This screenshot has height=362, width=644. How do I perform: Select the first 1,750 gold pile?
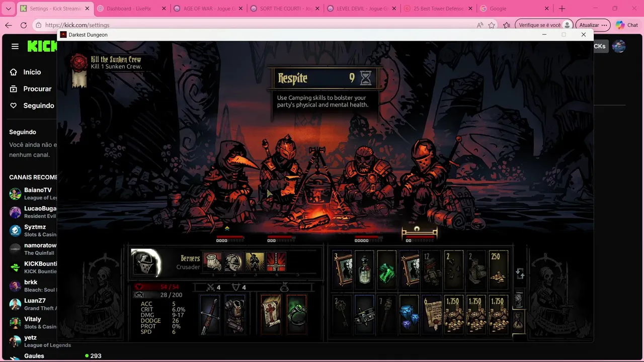tap(453, 314)
